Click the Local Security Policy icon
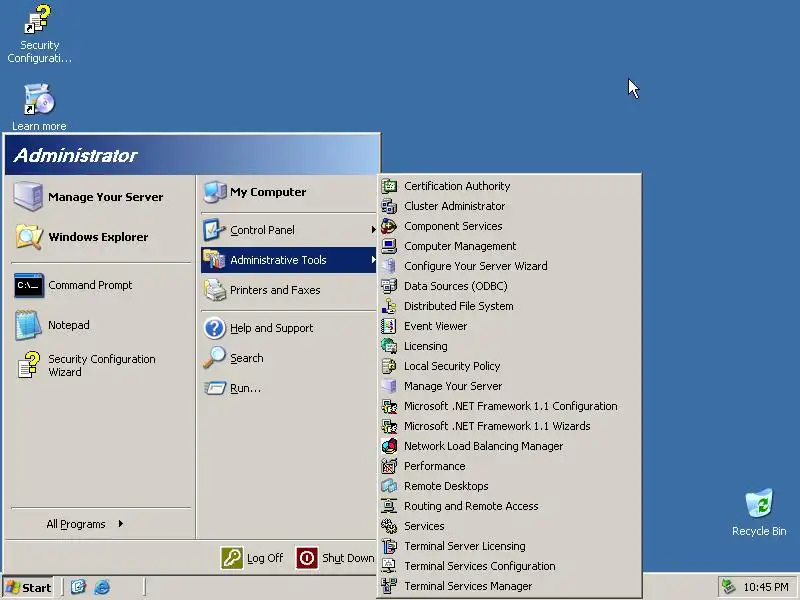The image size is (800, 600). pos(389,366)
